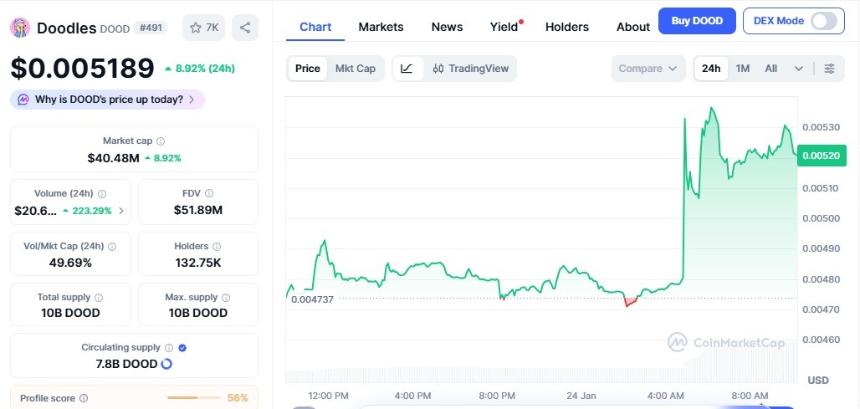Screen dimensions: 860x409
Task: Click the verified circulating supply badge
Action: [x=183, y=348]
